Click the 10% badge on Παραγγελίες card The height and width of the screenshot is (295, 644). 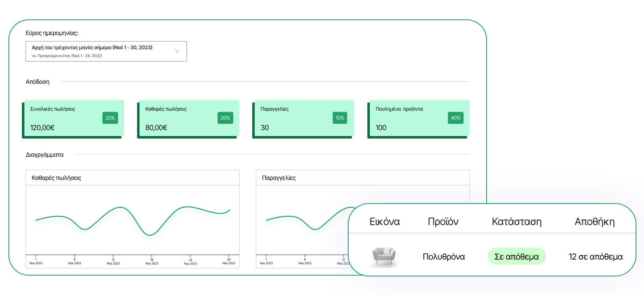340,118
